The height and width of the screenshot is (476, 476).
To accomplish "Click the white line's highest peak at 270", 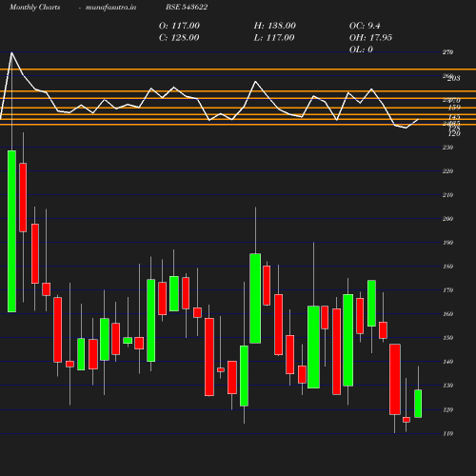I will pyautogui.click(x=11, y=52).
